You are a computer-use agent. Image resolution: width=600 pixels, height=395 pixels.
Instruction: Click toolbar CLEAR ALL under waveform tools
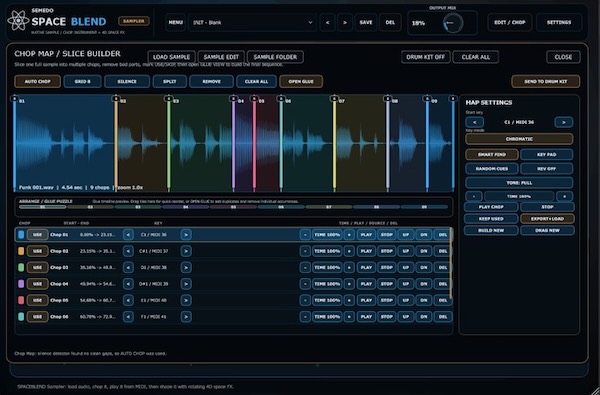(256, 82)
